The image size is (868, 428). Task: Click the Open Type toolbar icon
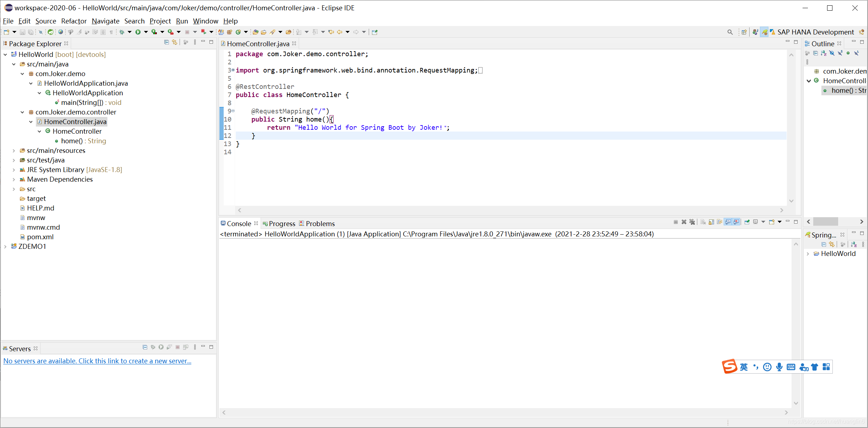[x=255, y=32]
